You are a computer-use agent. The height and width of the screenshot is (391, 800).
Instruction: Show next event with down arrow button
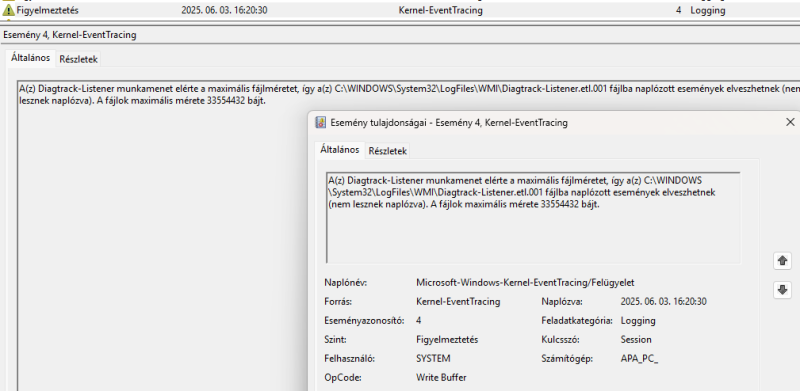782,290
